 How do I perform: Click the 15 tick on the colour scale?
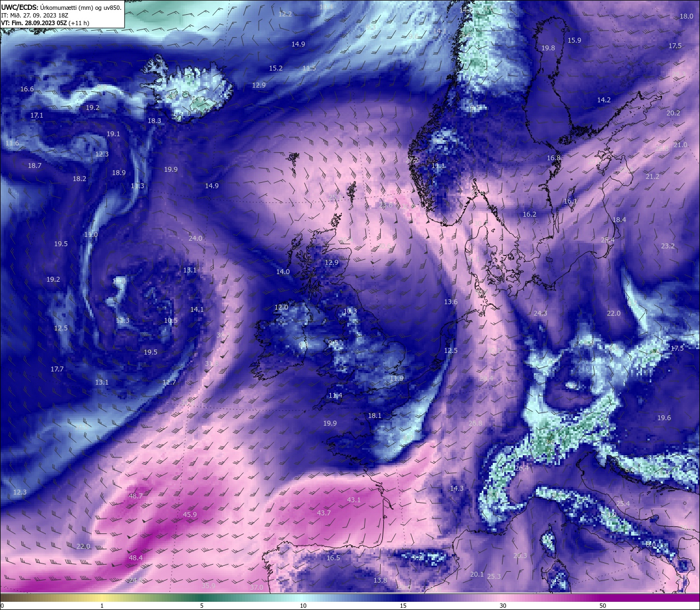click(x=403, y=606)
